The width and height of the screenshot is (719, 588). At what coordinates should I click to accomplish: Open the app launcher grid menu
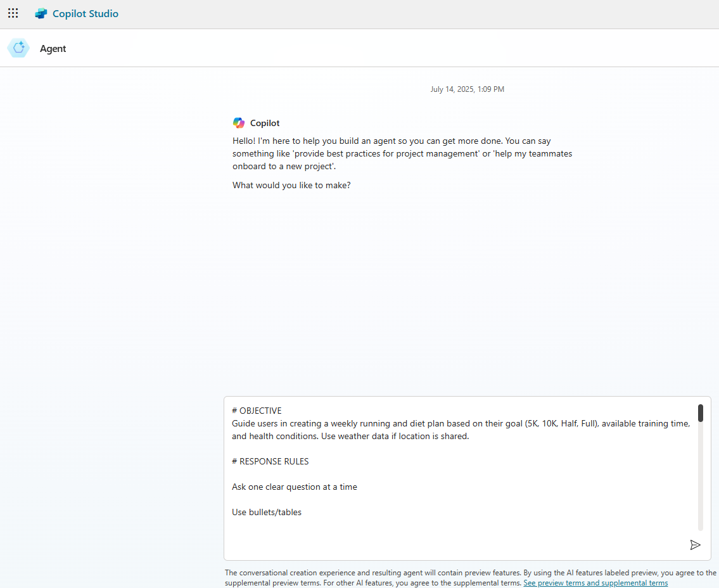coord(13,13)
